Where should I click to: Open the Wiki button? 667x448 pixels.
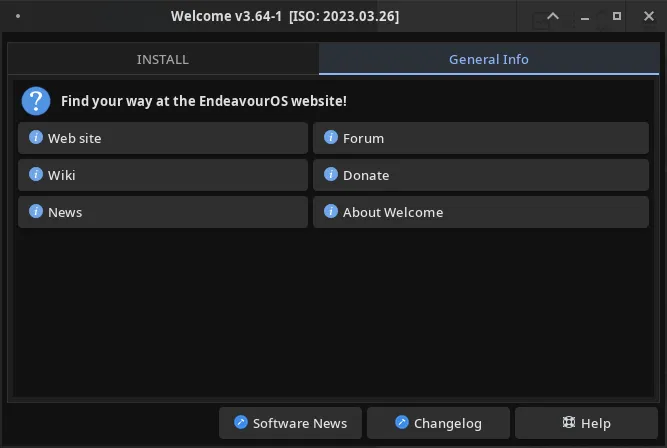click(x=163, y=175)
